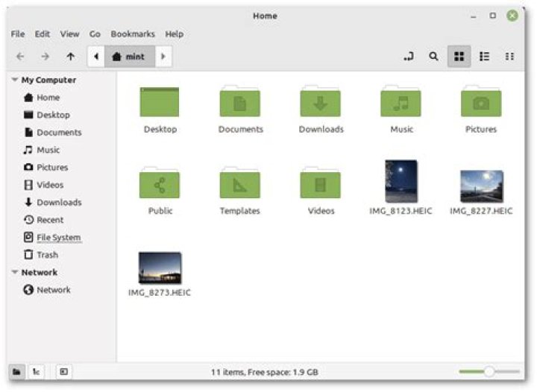The height and width of the screenshot is (392, 537).
Task: Open the File menu
Action: (18, 34)
